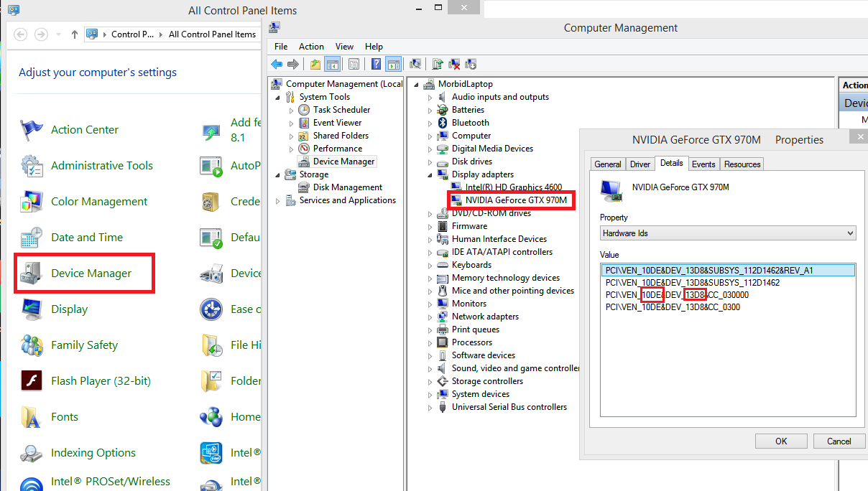Click the Indexing Options icon
The height and width of the screenshot is (491, 868).
(32, 453)
